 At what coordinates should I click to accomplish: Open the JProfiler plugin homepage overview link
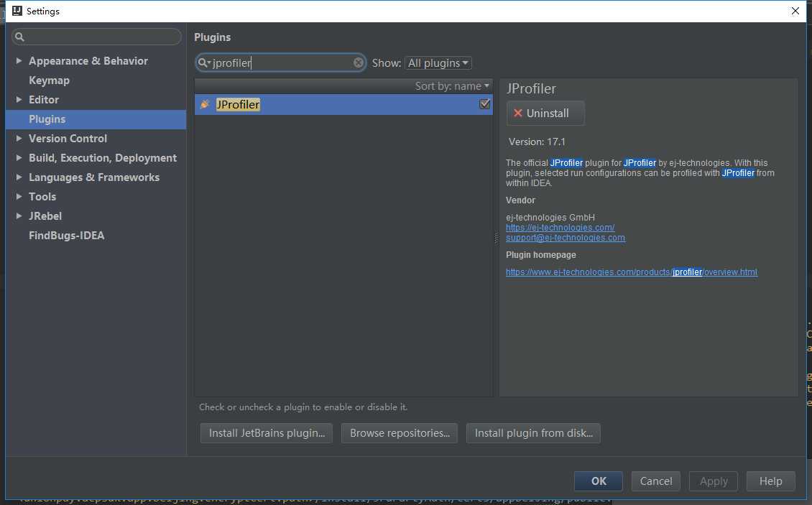pyautogui.click(x=631, y=272)
